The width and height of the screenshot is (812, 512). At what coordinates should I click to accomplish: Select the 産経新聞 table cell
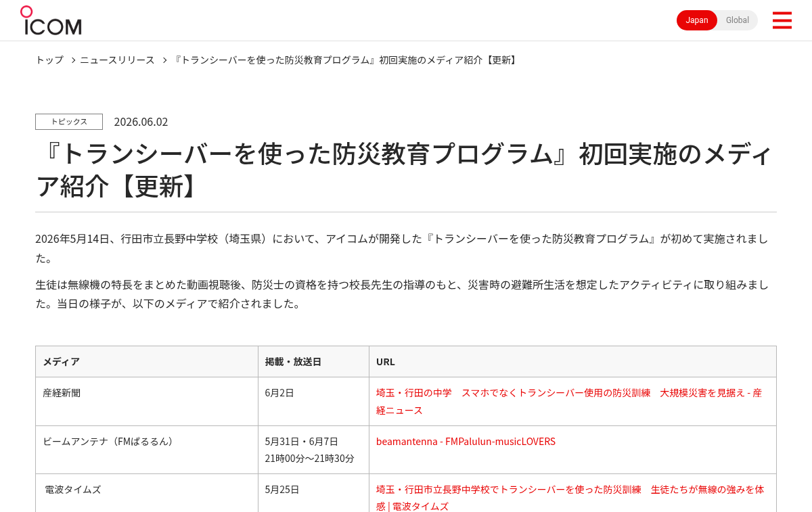pyautogui.click(x=147, y=401)
